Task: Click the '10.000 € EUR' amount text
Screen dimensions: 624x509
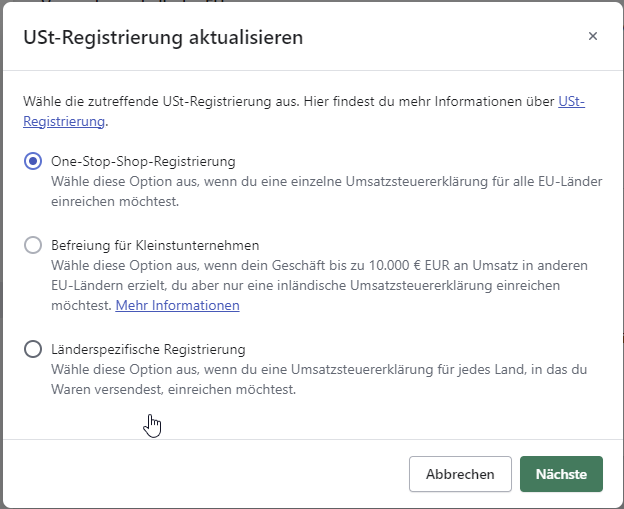Action: (x=408, y=265)
